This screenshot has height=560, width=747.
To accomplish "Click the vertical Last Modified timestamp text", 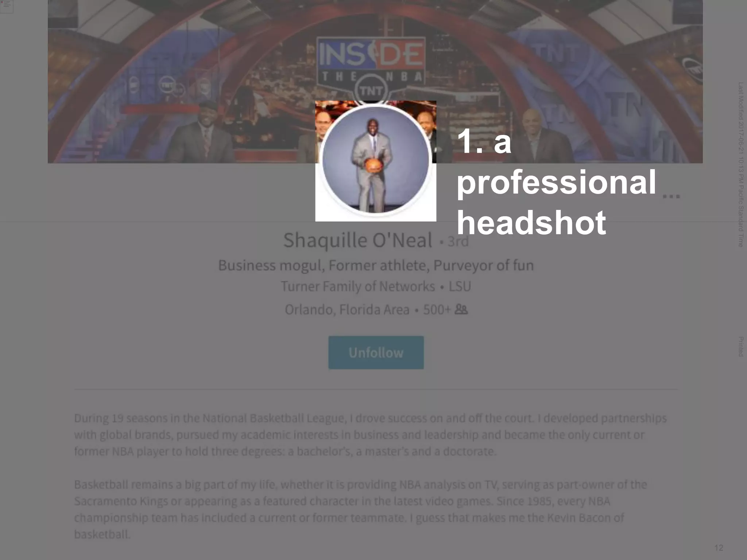I will pos(740,165).
